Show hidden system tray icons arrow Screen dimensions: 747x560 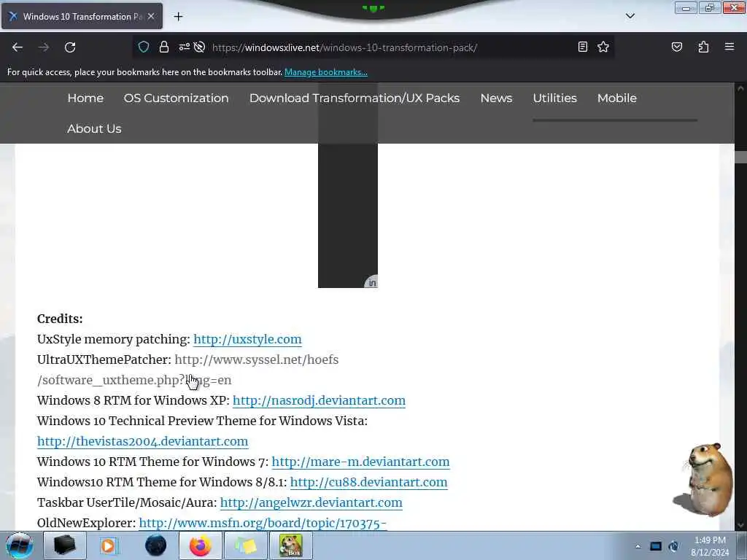[x=638, y=546]
